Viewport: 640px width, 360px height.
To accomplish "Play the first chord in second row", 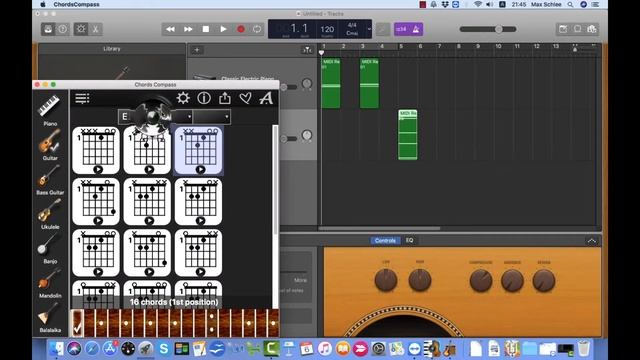I will pyautogui.click(x=98, y=220).
